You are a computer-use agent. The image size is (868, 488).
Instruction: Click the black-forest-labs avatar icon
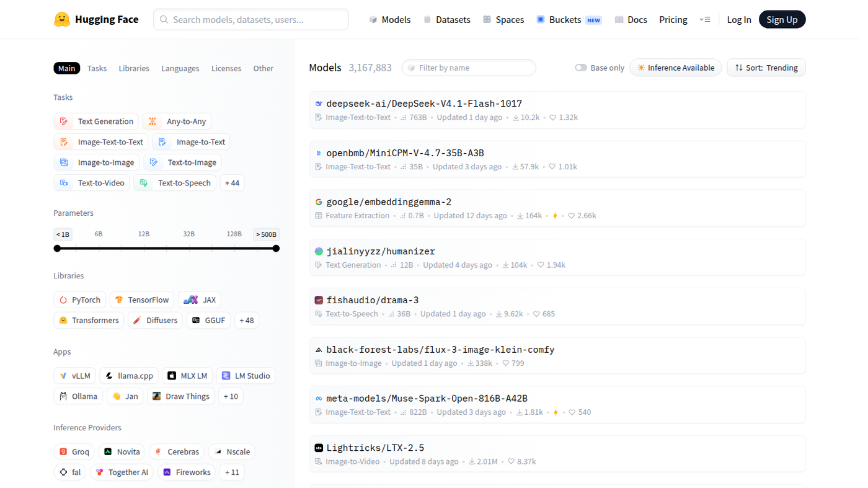pos(319,350)
